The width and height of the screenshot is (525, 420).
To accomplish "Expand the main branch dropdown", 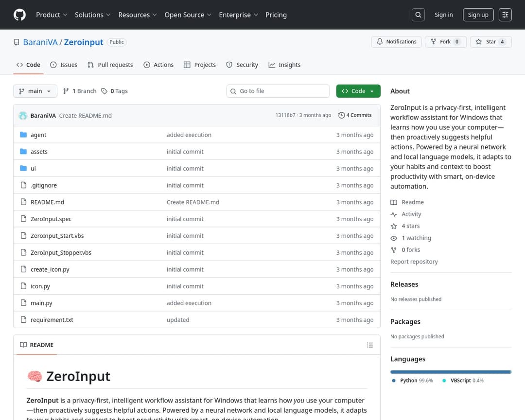I will click(x=35, y=91).
